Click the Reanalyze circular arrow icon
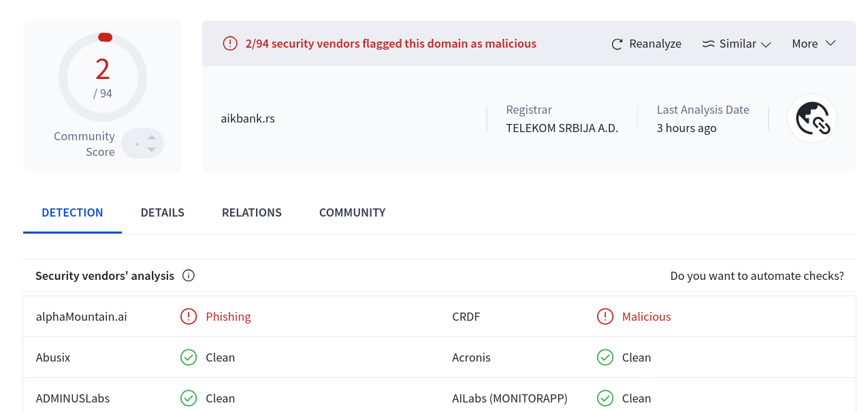 point(617,44)
